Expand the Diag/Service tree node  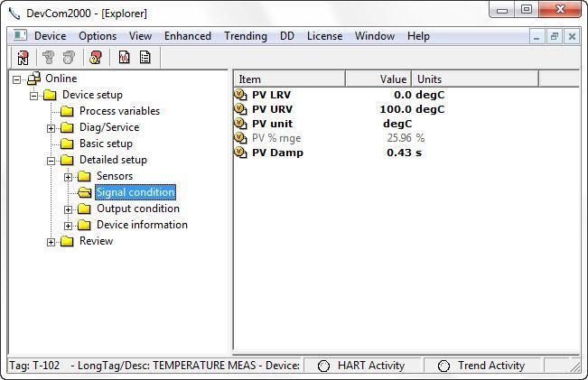(51, 127)
